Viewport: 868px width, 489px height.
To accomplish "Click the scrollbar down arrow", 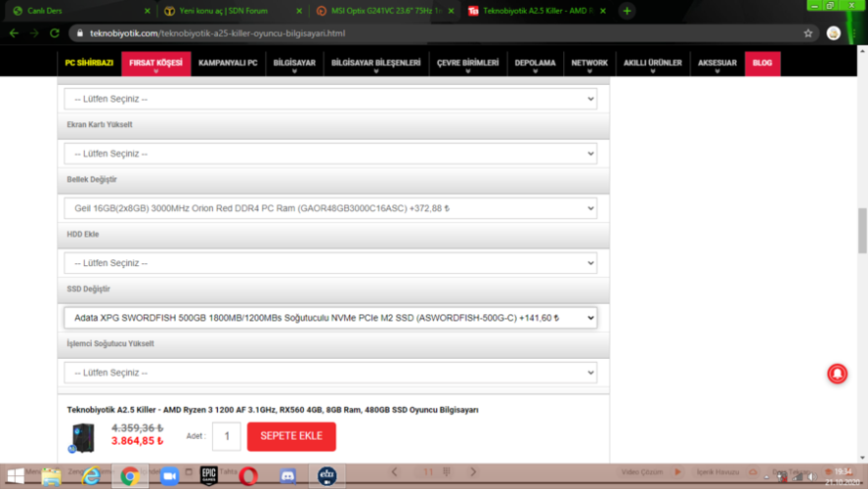I will [x=862, y=458].
